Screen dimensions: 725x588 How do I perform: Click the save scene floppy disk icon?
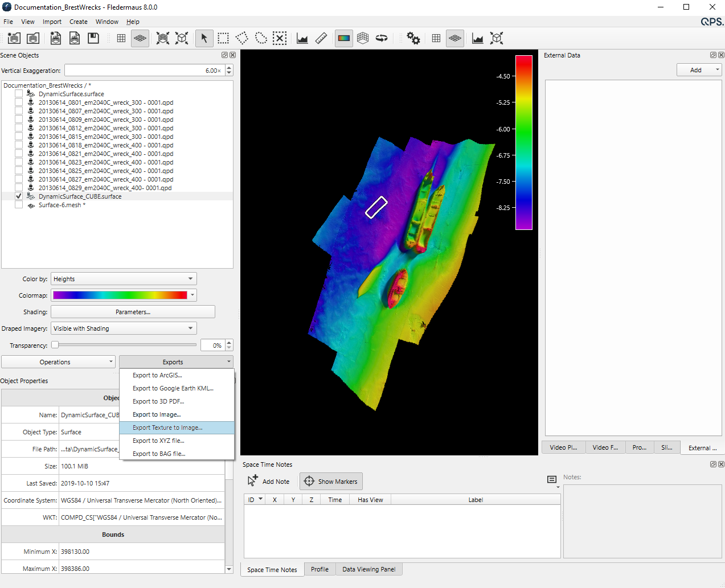[93, 38]
